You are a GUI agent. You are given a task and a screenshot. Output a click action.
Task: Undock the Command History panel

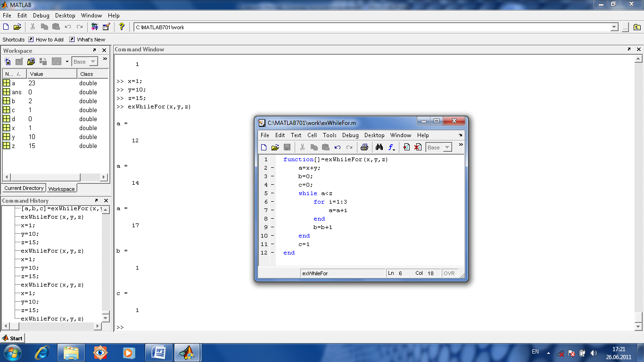(x=96, y=200)
